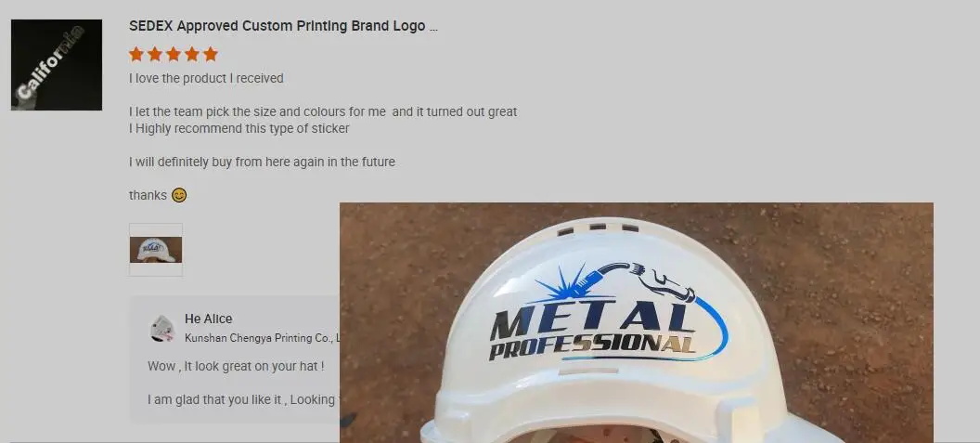
Task: Click the 'I Highly recommend this type of sticker' line
Action: [239, 128]
